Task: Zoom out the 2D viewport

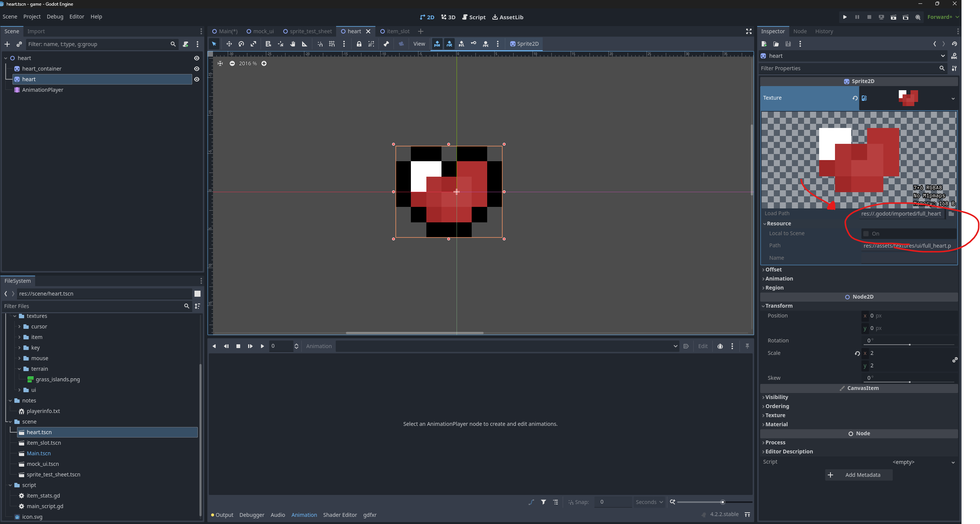Action: pos(232,63)
